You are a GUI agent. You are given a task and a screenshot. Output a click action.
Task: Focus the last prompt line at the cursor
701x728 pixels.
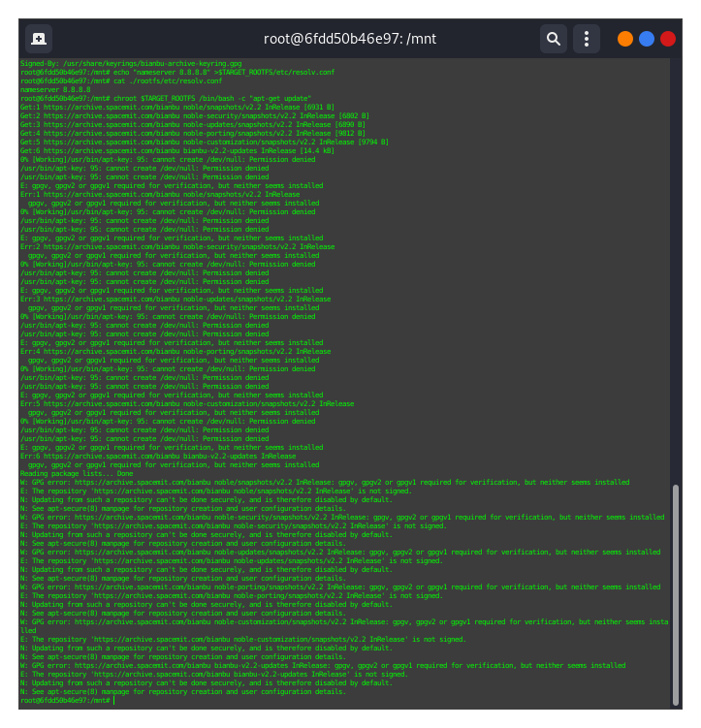click(113, 700)
